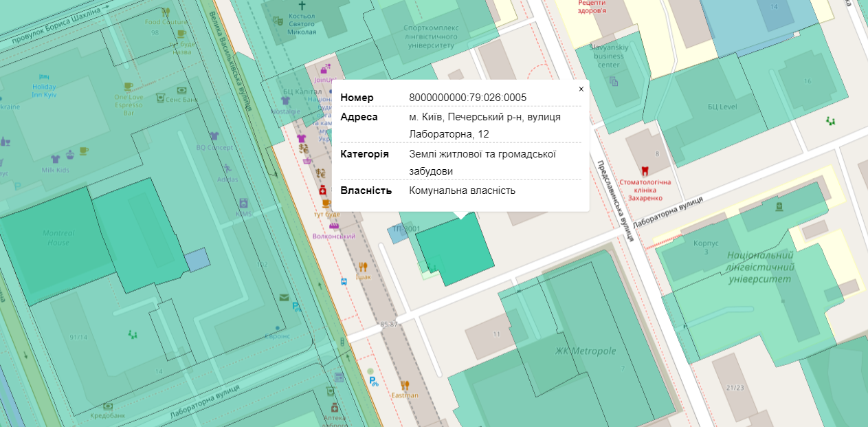Click the Eastman restaurant fork-and-knife icon
This screenshot has width=868, height=427.
pyautogui.click(x=405, y=385)
